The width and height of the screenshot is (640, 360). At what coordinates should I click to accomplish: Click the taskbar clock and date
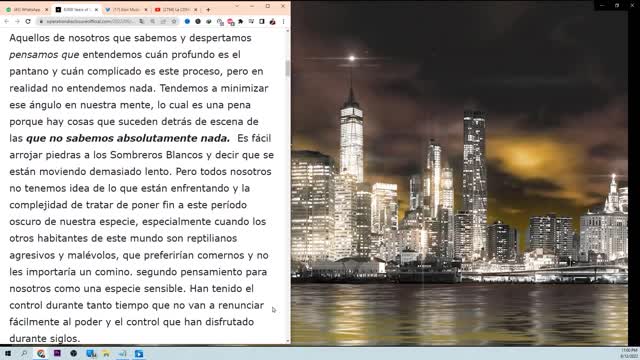[x=629, y=353]
